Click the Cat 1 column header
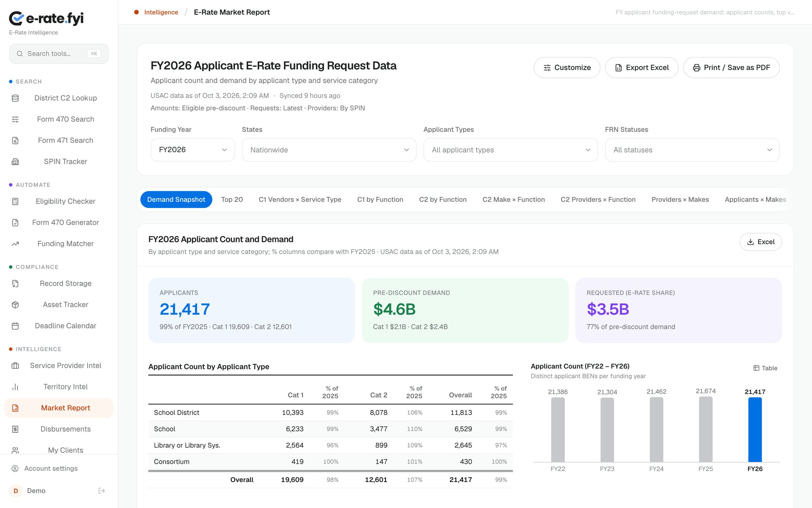This screenshot has height=508, width=812. click(295, 395)
